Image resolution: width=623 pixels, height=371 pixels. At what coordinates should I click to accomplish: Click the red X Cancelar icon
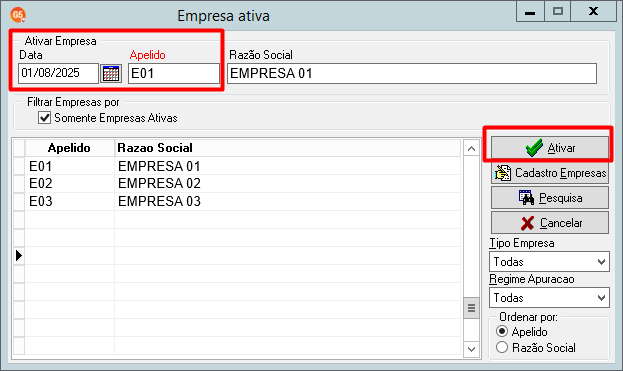(x=527, y=223)
